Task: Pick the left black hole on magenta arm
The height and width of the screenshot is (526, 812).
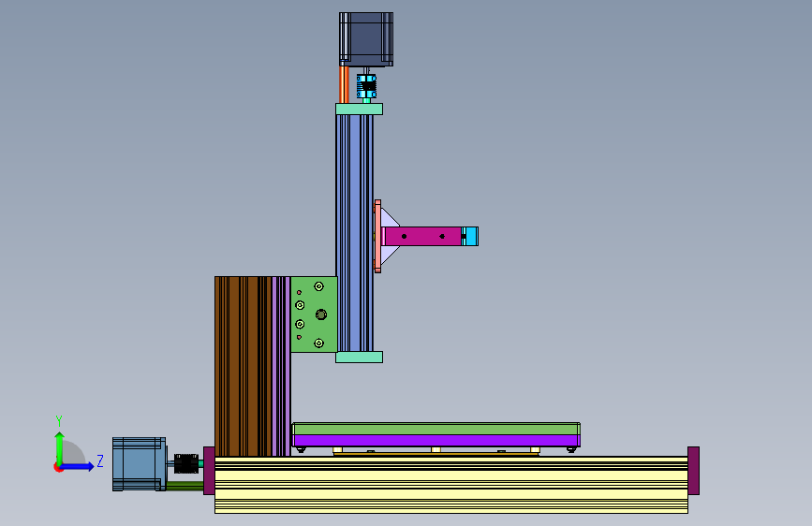Action: (x=404, y=237)
